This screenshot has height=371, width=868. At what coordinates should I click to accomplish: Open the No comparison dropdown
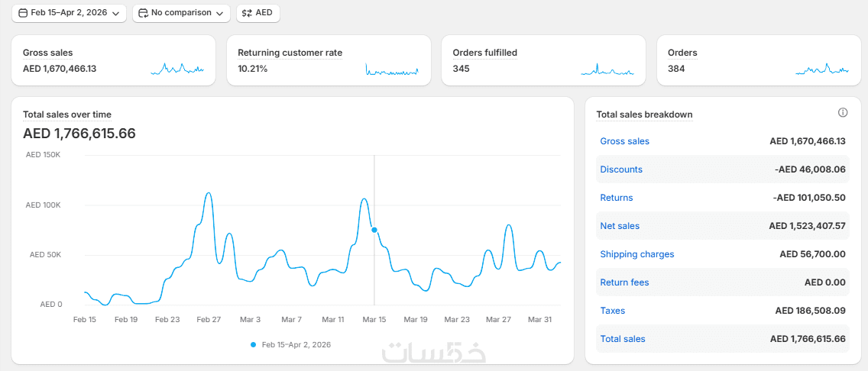[x=182, y=13]
